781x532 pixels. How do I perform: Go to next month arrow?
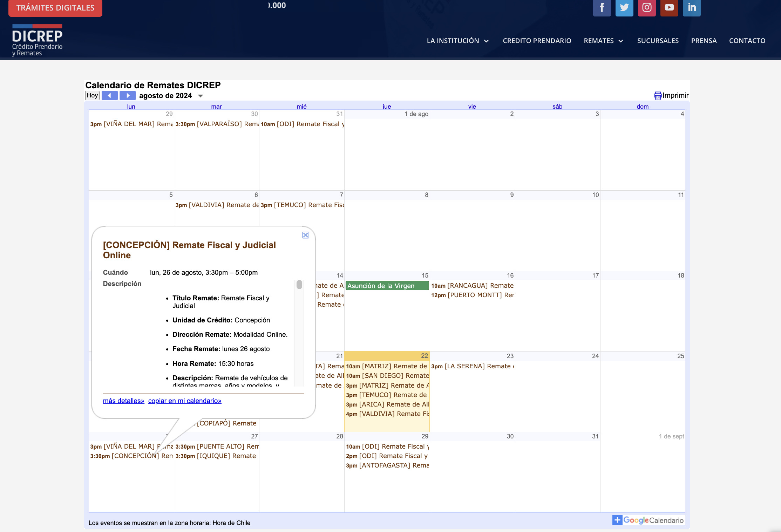(128, 95)
